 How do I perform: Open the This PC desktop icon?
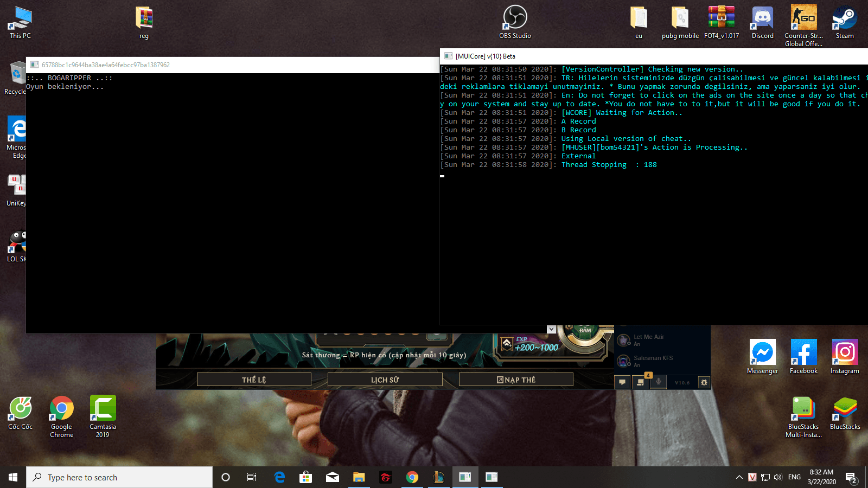coord(20,23)
